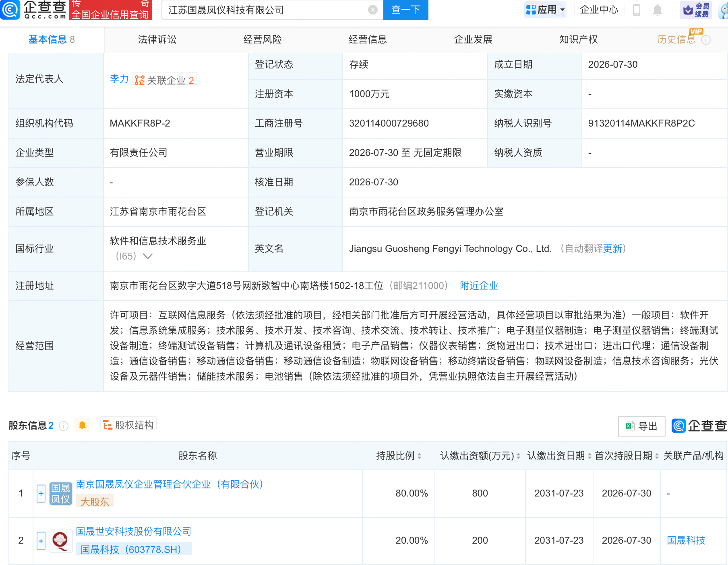Expand the 应用 applications dropdown
The image size is (728, 565).
545,10
